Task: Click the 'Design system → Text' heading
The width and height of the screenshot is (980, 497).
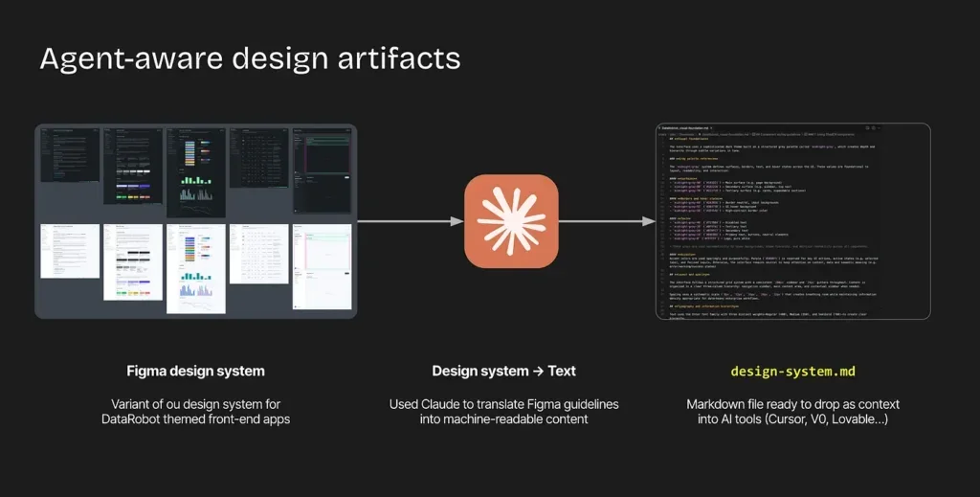Action: point(503,372)
